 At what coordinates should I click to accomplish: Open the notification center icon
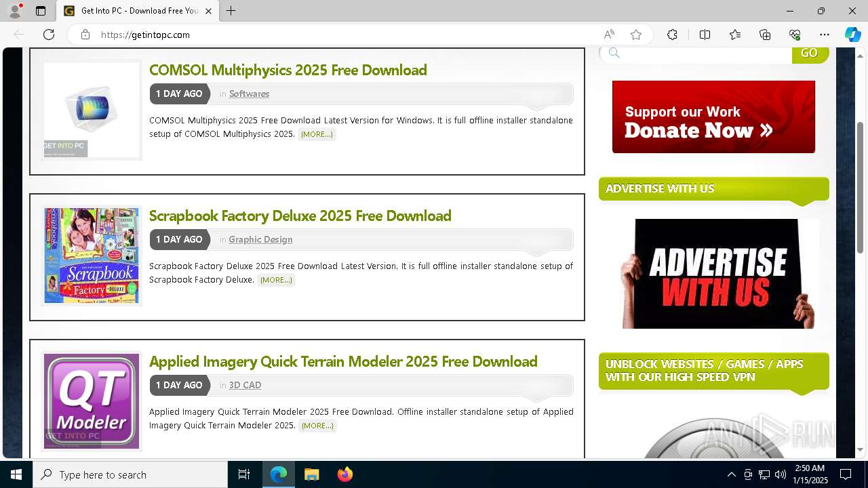pyautogui.click(x=846, y=474)
